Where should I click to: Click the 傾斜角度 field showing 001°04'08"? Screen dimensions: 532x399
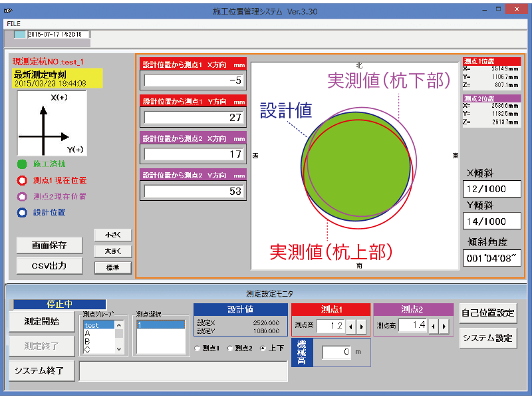[x=491, y=258]
